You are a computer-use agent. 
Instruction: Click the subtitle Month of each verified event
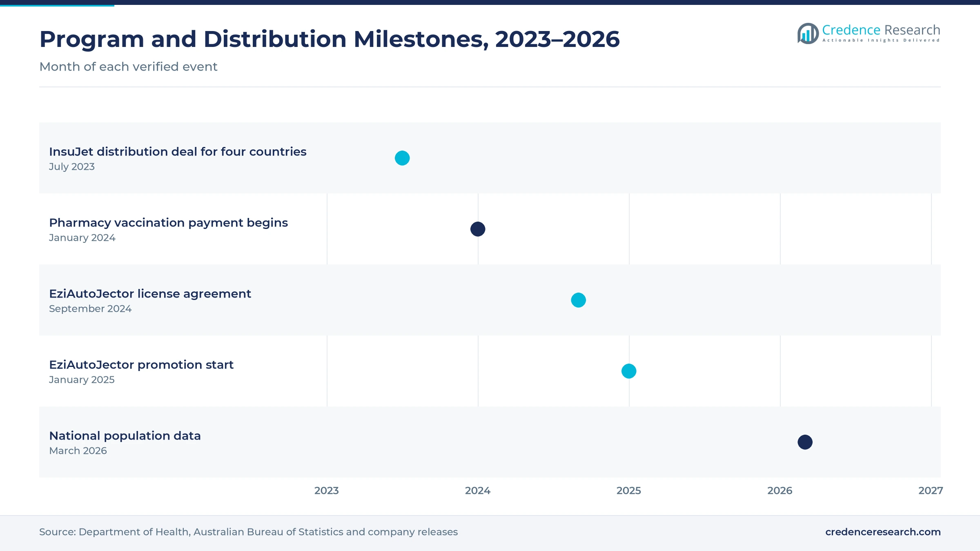click(128, 67)
